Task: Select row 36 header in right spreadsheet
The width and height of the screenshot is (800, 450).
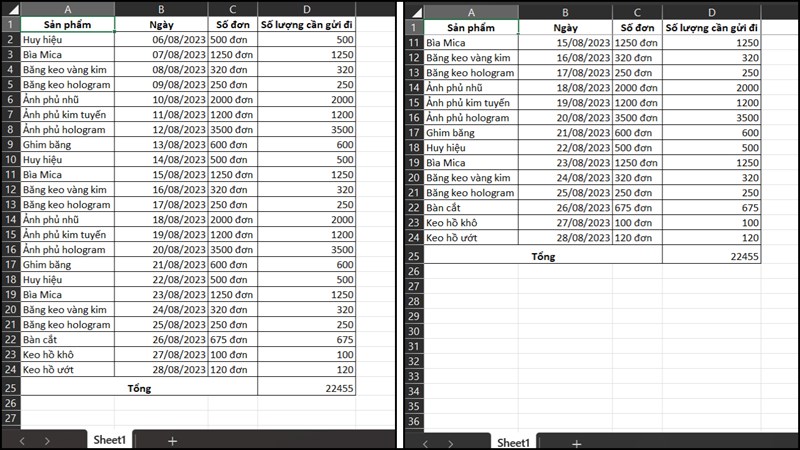Action: 414,421
